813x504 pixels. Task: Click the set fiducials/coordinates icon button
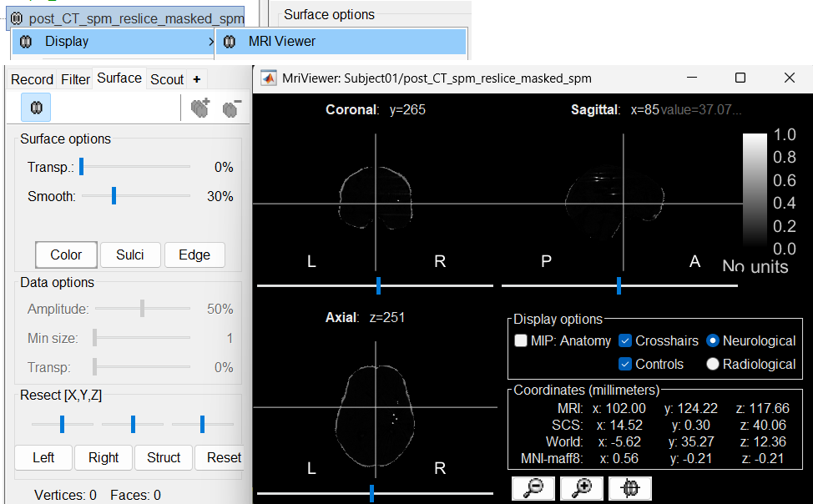pyautogui.click(x=629, y=488)
